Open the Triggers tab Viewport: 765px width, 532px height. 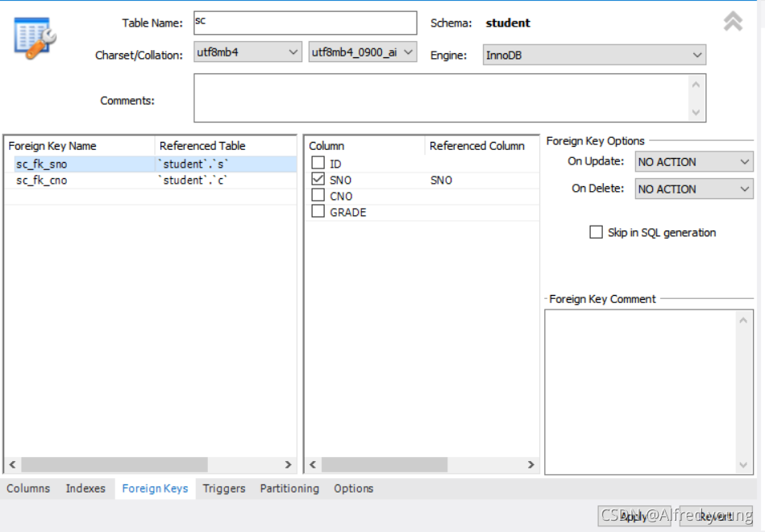point(224,488)
